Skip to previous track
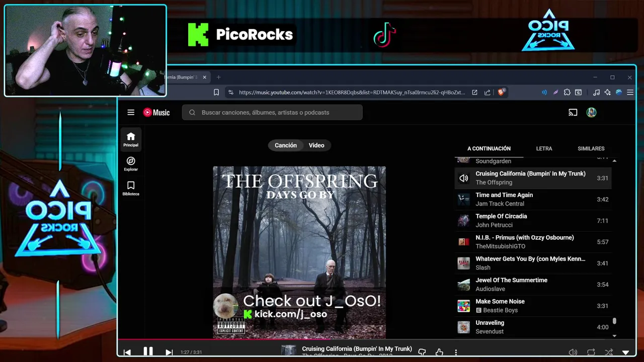644x362 pixels. tap(127, 352)
